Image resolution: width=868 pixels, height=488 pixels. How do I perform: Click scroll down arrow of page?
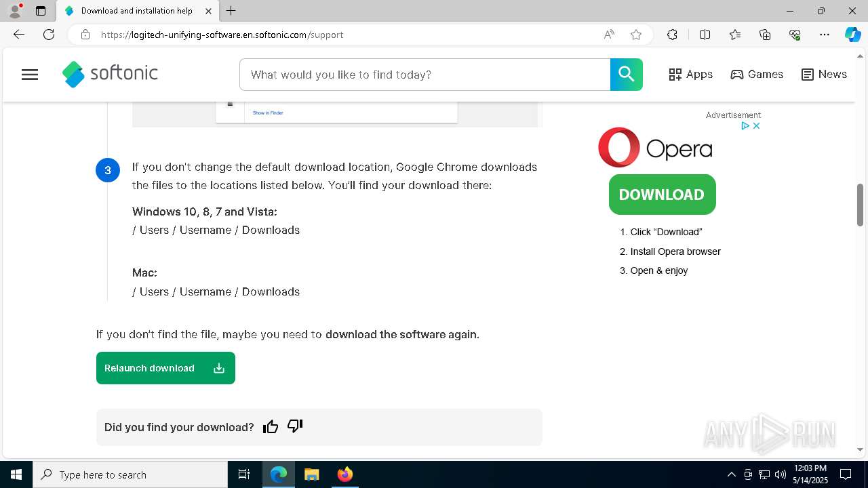coord(861,449)
